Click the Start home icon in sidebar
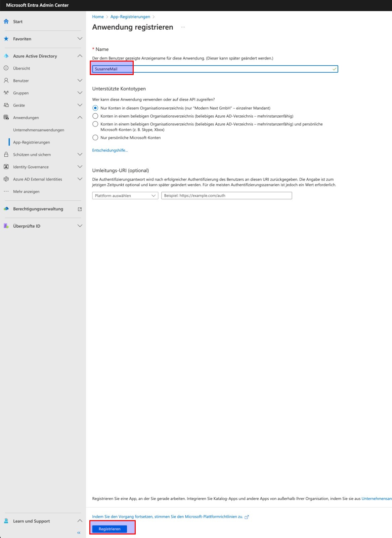 pyautogui.click(x=6, y=22)
